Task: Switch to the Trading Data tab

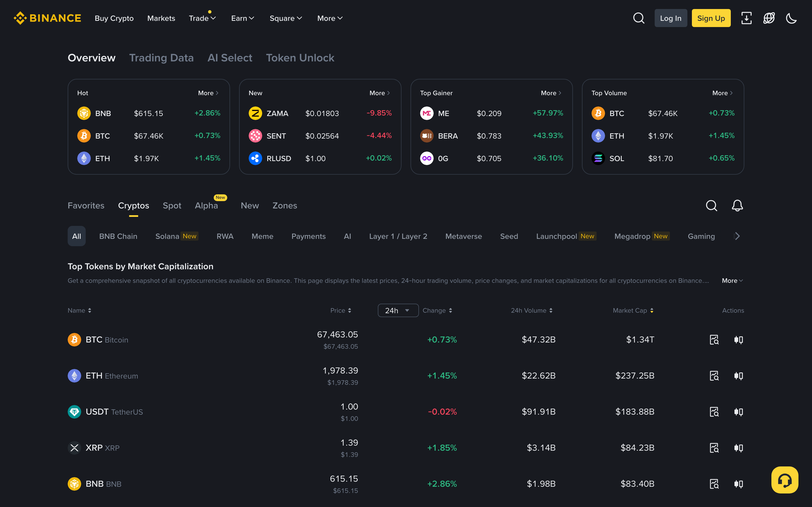Action: [x=162, y=58]
